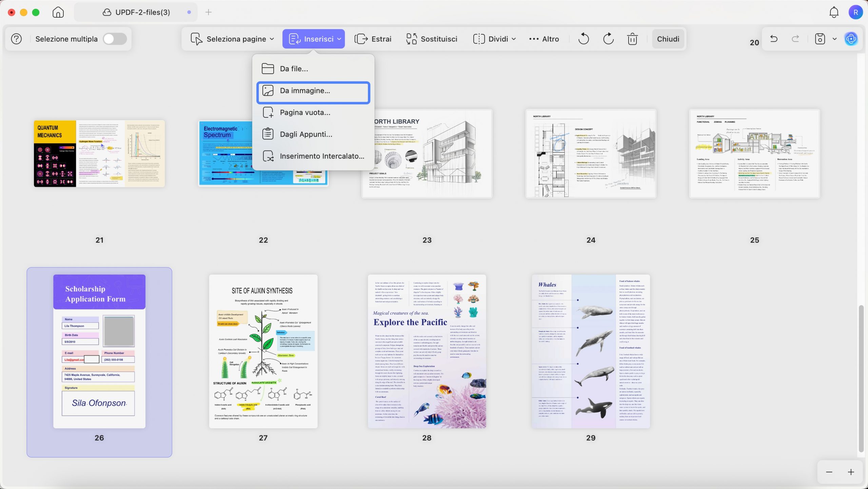868x489 pixels.
Task: Collapse the Inserisci dropdown button
Action: tap(314, 39)
